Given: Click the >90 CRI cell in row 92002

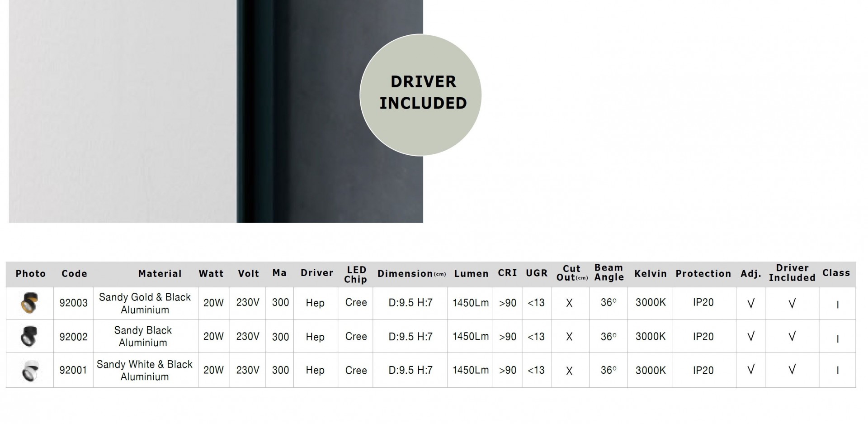Looking at the screenshot, I should point(507,337).
